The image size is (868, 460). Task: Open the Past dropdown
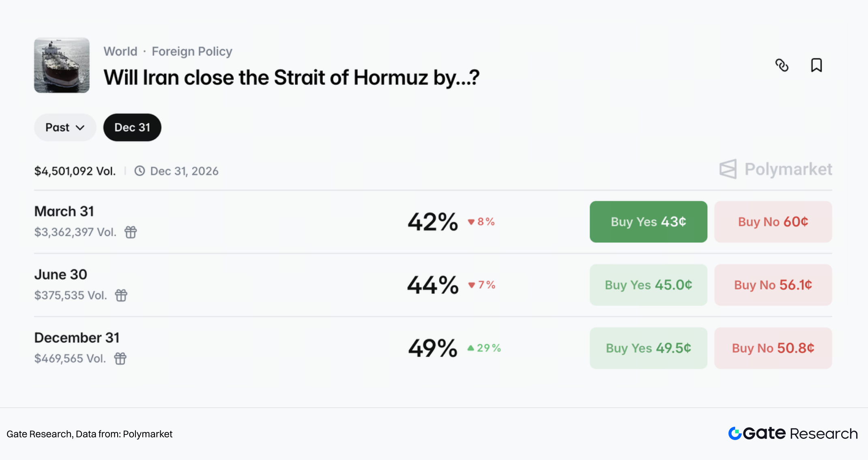pos(65,127)
